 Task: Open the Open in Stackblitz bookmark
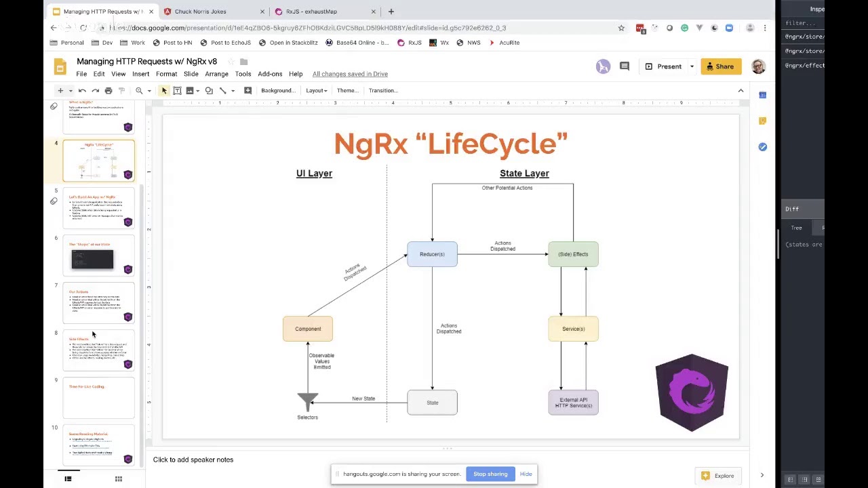point(289,43)
